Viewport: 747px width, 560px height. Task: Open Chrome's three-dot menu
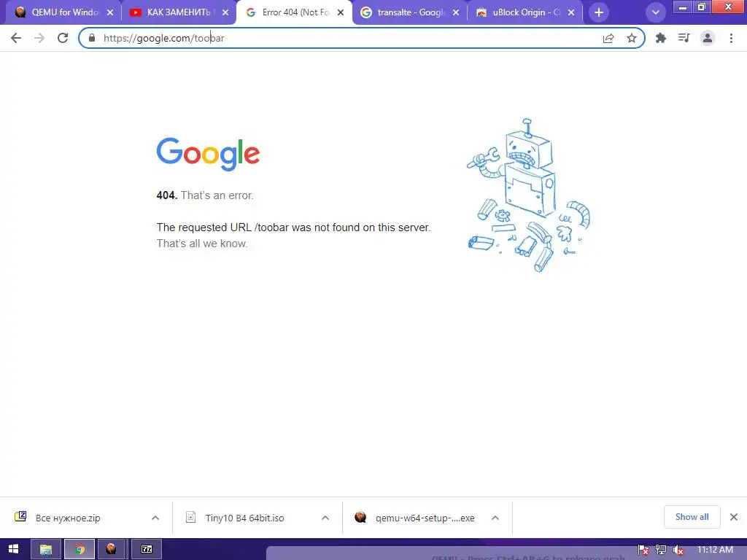pyautogui.click(x=731, y=38)
